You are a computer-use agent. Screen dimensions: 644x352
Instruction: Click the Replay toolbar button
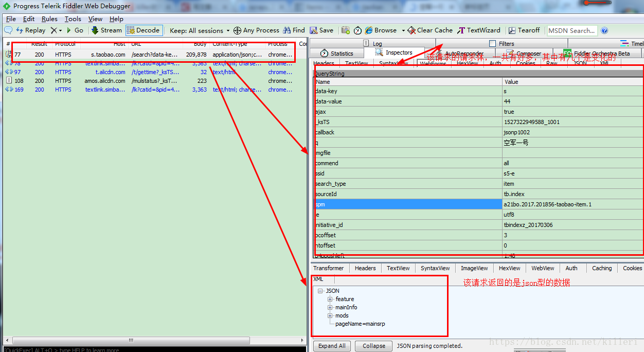tap(31, 30)
